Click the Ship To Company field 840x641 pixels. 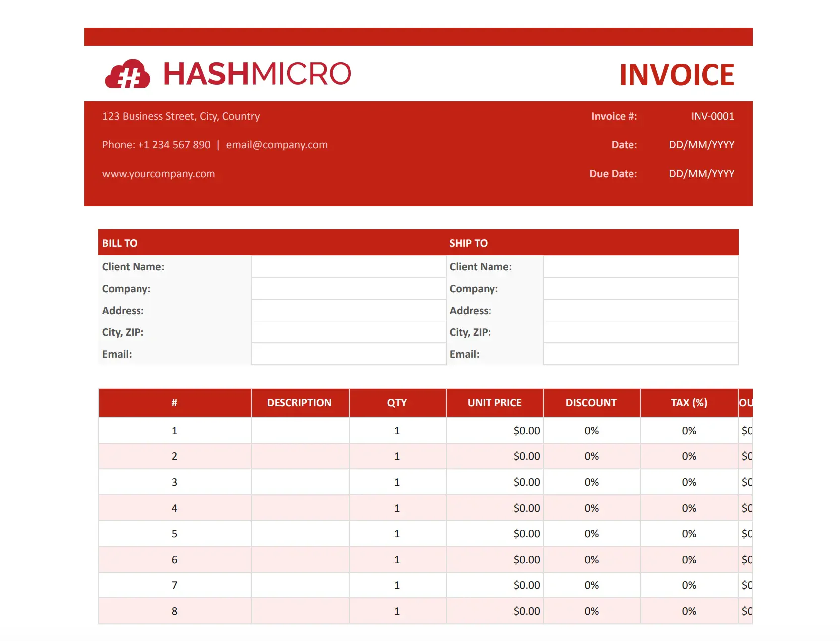(640, 289)
